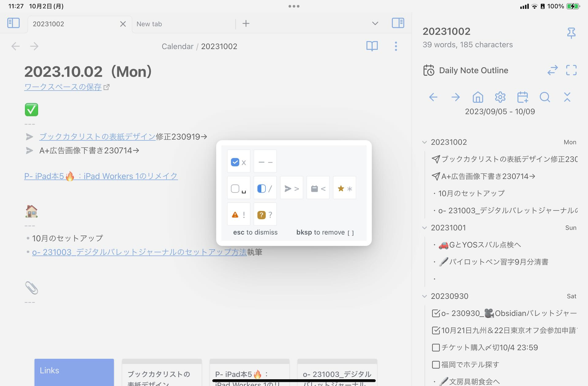Collapse the 20231001 outline section

coord(424,228)
